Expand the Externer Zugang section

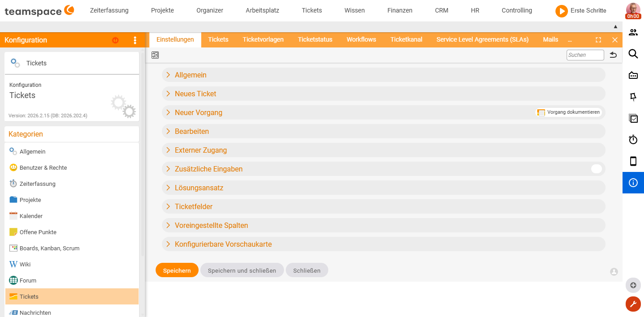click(x=383, y=150)
